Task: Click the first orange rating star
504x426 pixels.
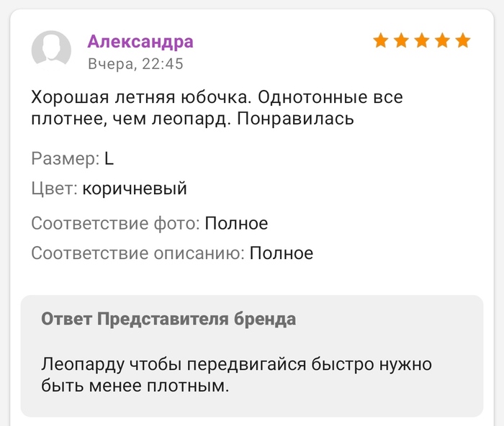Action: [380, 40]
